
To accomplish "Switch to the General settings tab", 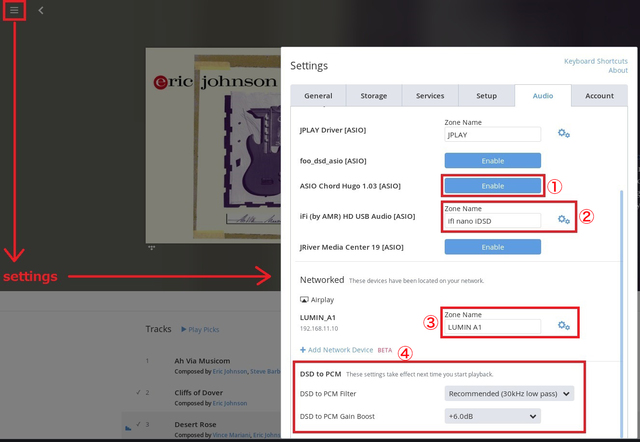I will (318, 96).
